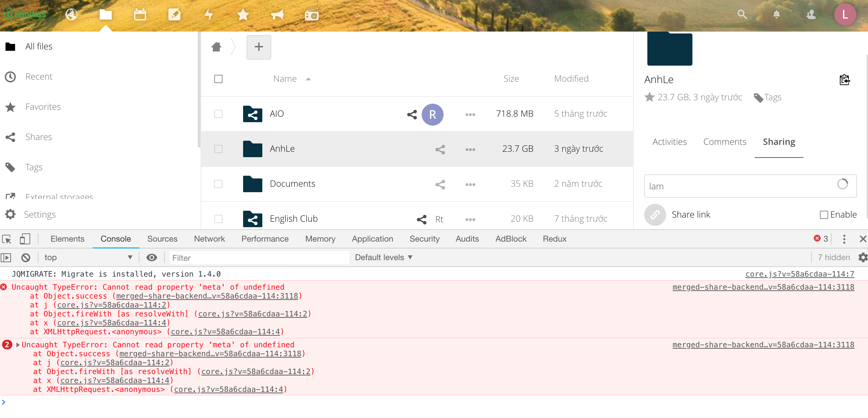Enable the Share link checkbox
Screen dimensions: 868x418
(824, 215)
